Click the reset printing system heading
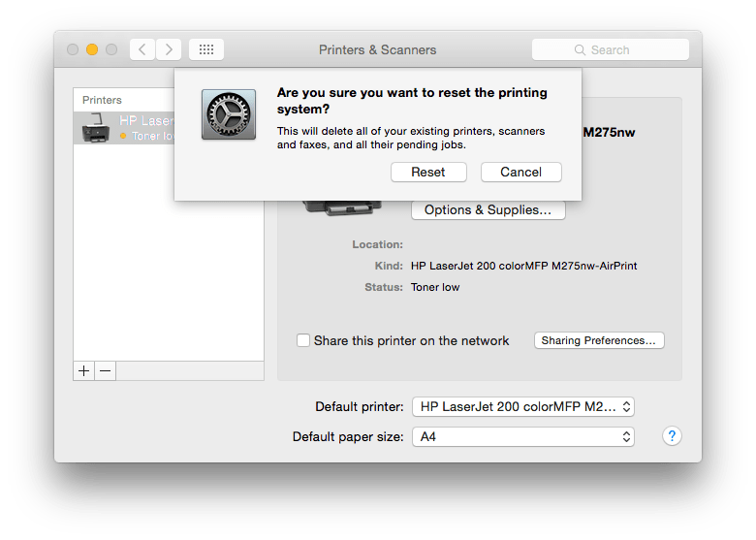Screen dimensions: 756x540 412,101
